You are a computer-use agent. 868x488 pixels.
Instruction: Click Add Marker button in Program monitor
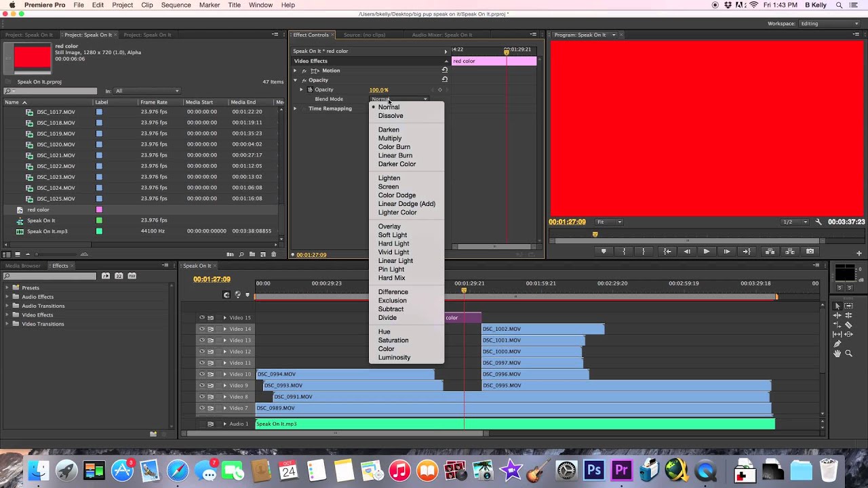point(604,251)
